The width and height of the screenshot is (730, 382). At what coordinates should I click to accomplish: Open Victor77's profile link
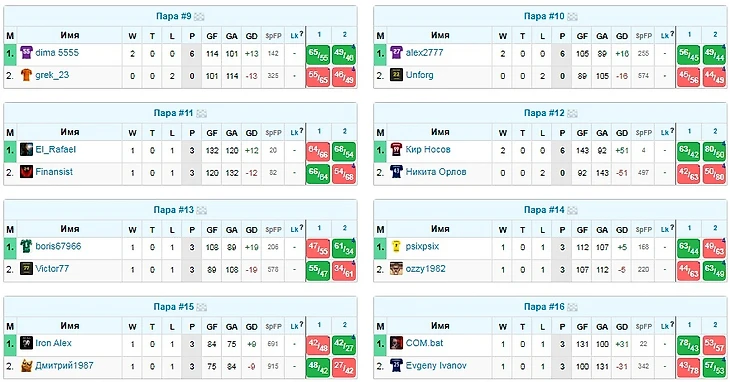click(52, 268)
